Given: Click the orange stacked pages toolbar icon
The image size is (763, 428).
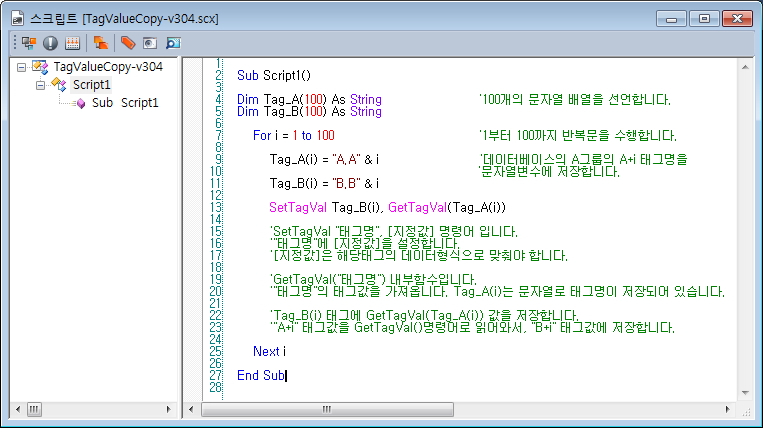Looking at the screenshot, I should click(x=101, y=43).
